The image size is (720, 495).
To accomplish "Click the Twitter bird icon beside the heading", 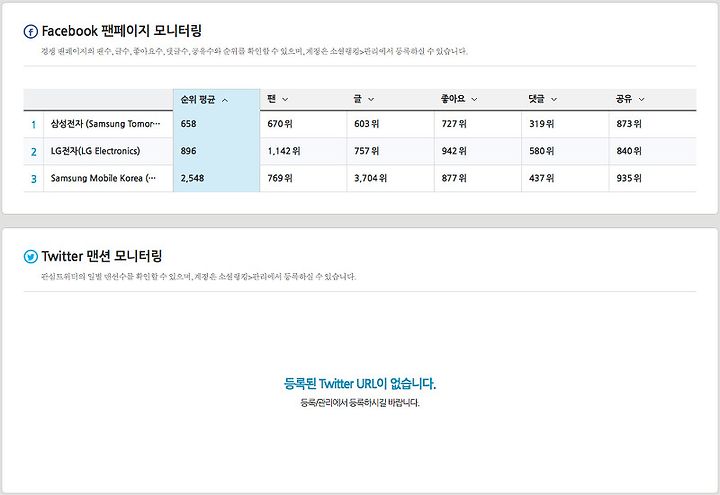I will 30,257.
